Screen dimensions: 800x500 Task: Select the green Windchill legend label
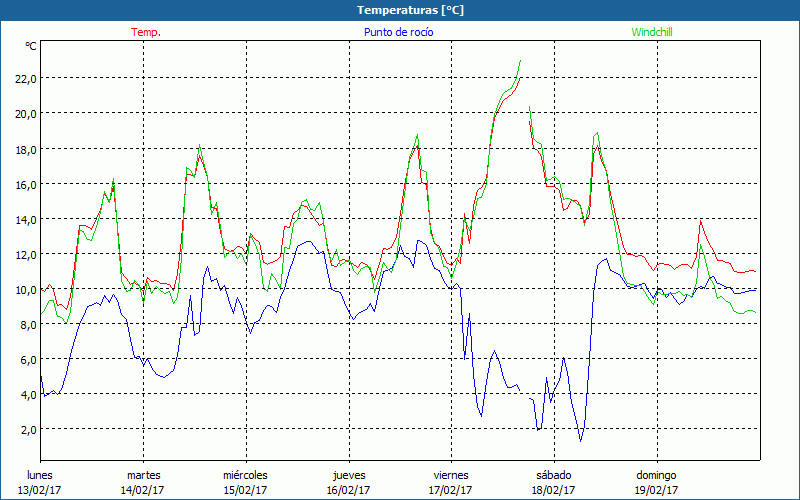[652, 32]
